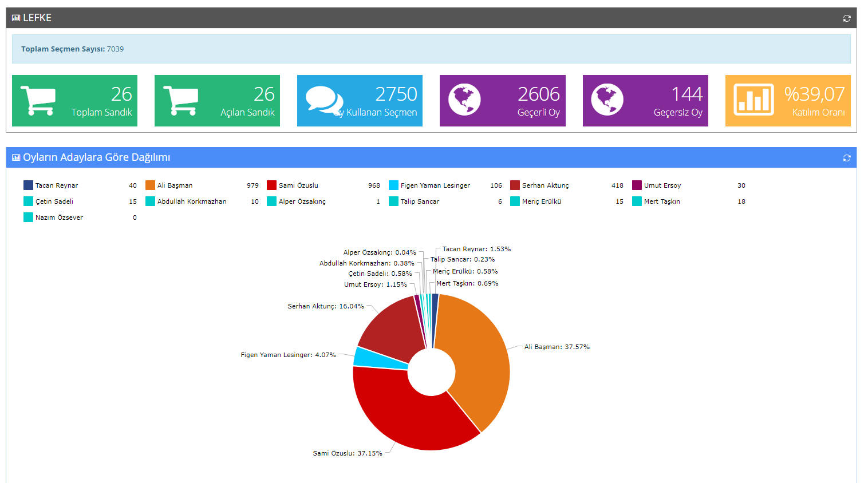This screenshot has width=868, height=483.
Task: Click the Toplam Seçmen Sayısı info banner
Action: coord(431,49)
